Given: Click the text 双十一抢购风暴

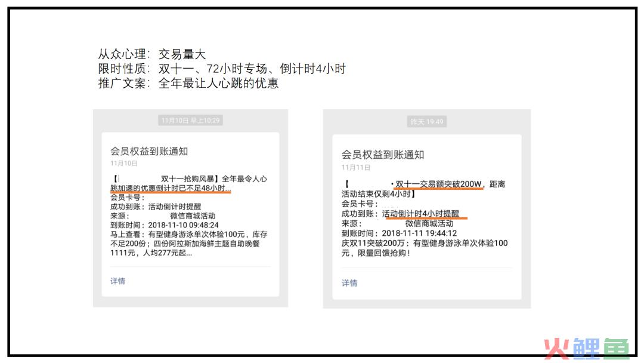Looking at the screenshot, I should 187,179.
